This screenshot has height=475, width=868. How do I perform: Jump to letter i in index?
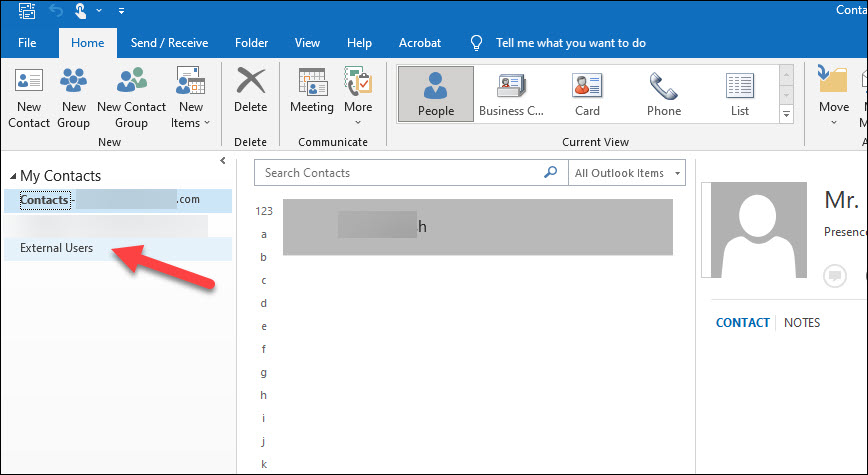[264, 418]
